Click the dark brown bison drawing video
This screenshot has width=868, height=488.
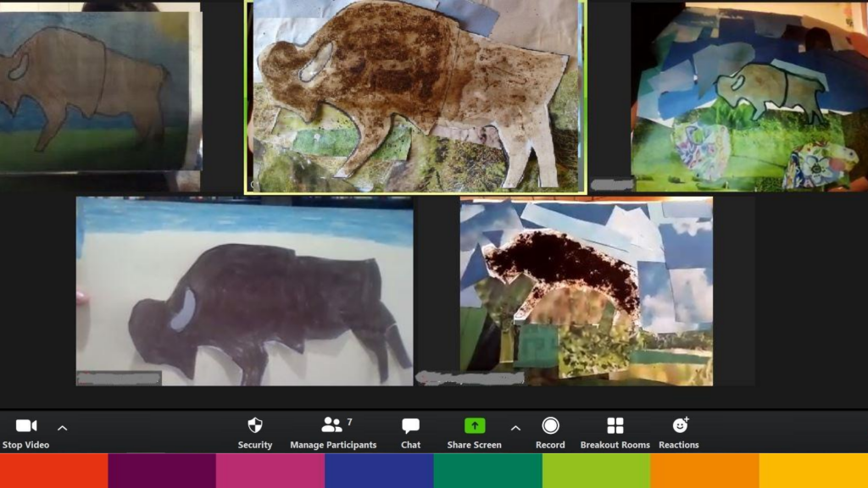click(x=244, y=291)
